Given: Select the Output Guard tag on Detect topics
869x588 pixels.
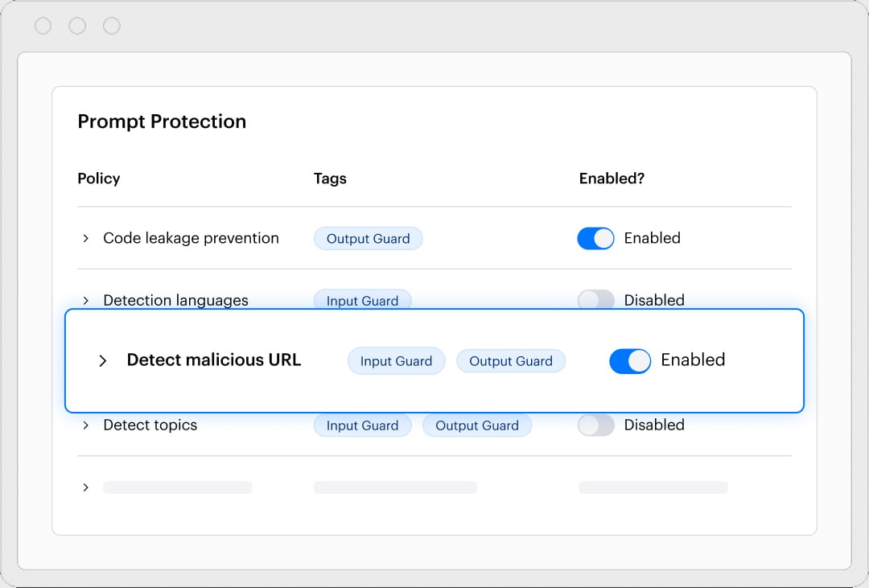Looking at the screenshot, I should click(476, 425).
